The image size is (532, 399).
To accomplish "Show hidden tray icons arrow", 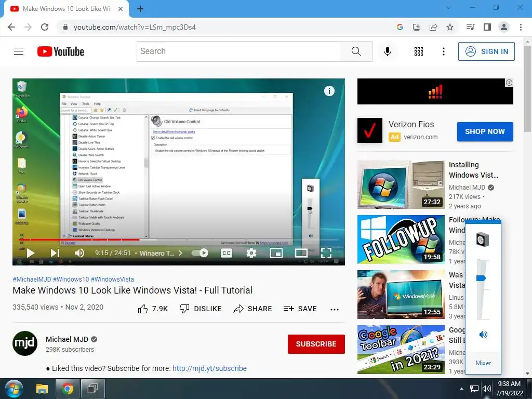I will 461,389.
